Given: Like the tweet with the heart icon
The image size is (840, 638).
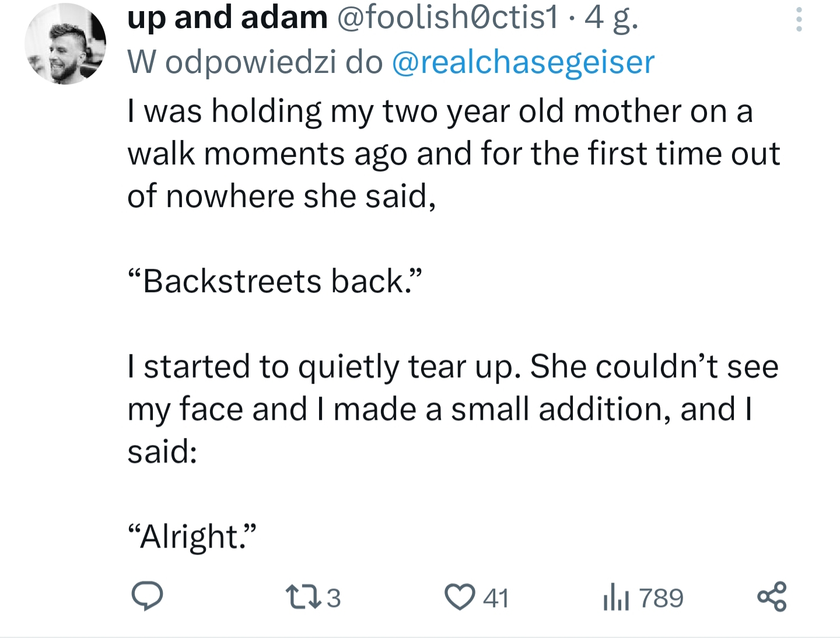Looking at the screenshot, I should coord(460,598).
